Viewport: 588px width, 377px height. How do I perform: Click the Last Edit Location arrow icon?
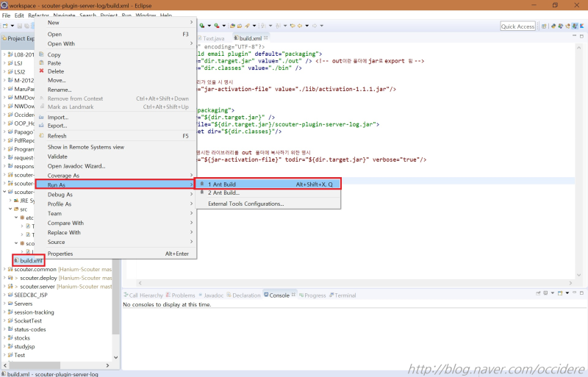(293, 26)
